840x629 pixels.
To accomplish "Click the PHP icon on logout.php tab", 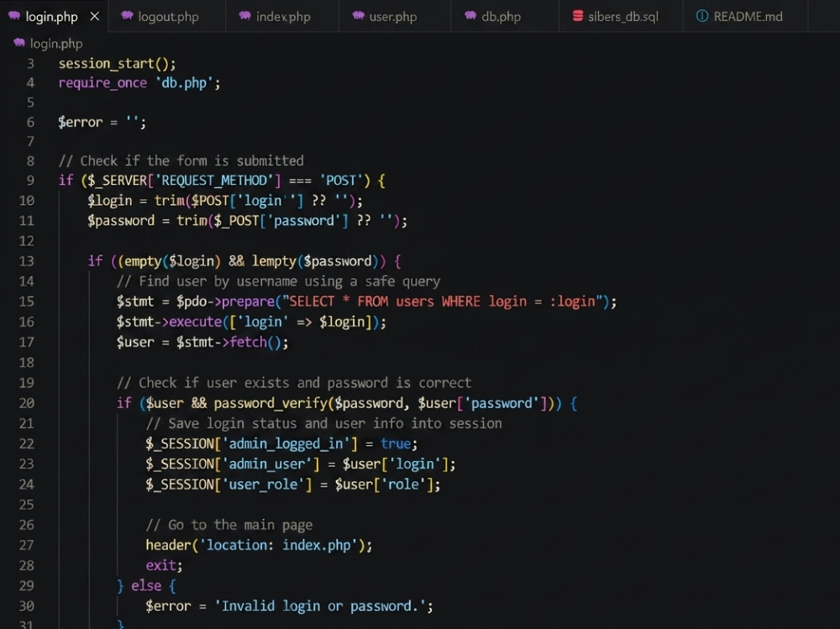I will (x=127, y=16).
